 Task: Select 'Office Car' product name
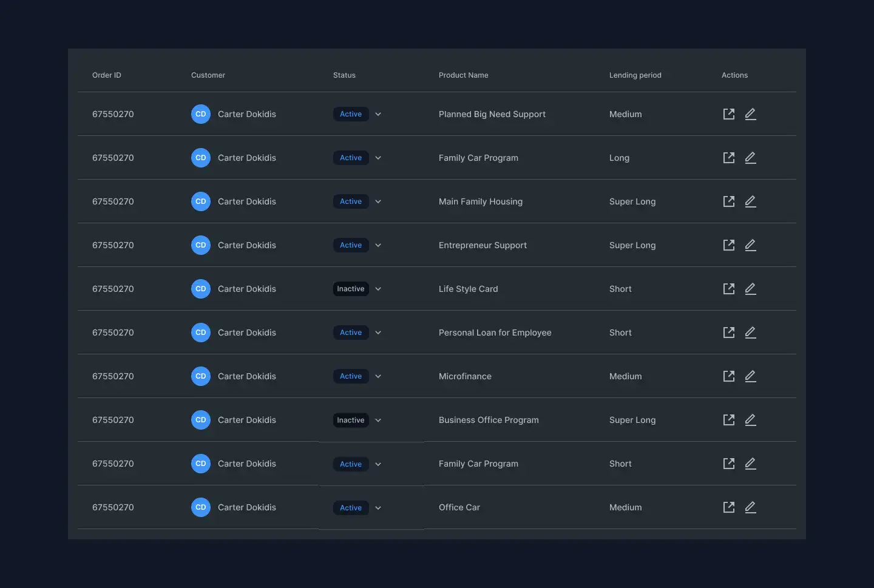point(459,507)
